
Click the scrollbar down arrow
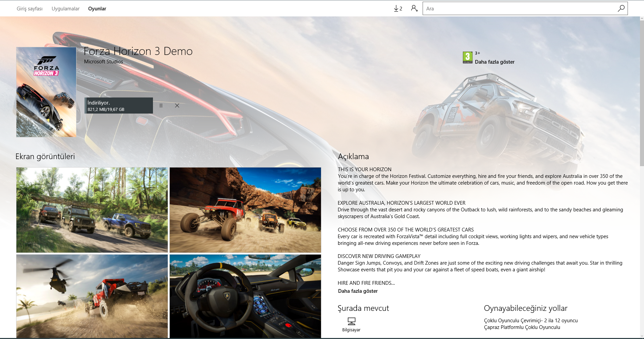(x=642, y=336)
